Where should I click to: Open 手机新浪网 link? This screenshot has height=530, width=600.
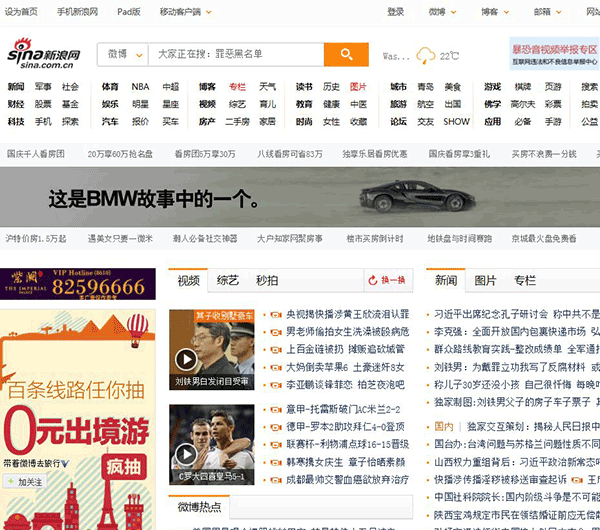click(77, 12)
